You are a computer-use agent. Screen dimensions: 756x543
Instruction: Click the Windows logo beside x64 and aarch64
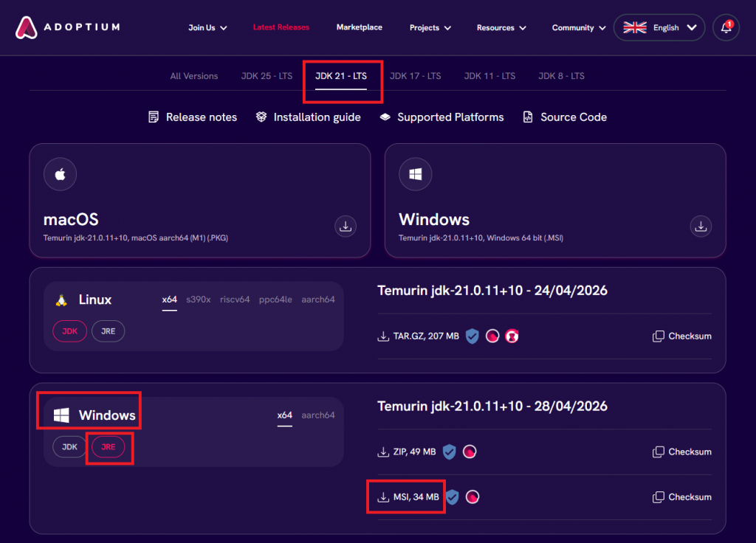click(x=61, y=415)
